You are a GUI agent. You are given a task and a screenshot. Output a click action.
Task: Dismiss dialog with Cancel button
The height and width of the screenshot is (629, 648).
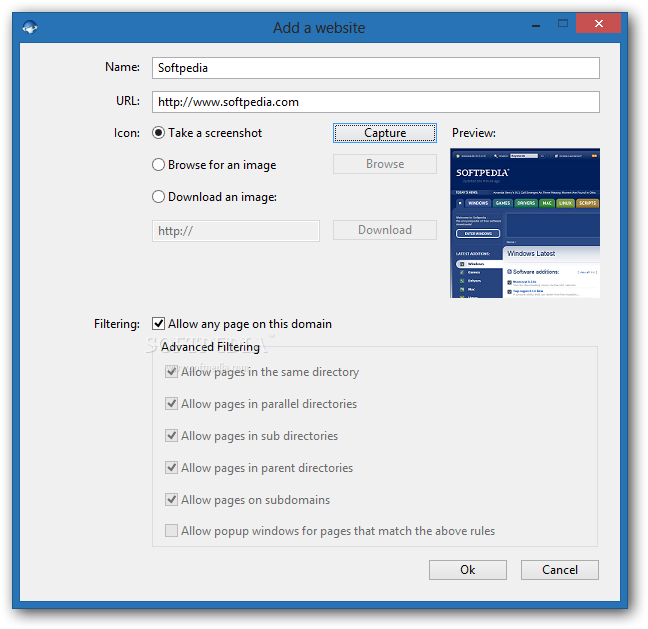pos(560,570)
